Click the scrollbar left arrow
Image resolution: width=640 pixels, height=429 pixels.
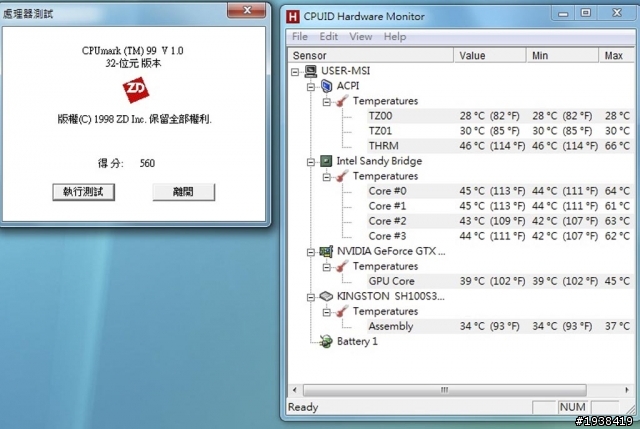pos(295,390)
